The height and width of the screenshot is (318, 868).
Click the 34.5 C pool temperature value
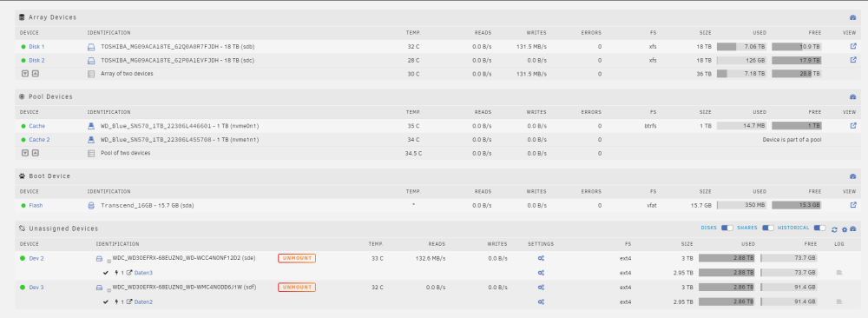tap(413, 153)
